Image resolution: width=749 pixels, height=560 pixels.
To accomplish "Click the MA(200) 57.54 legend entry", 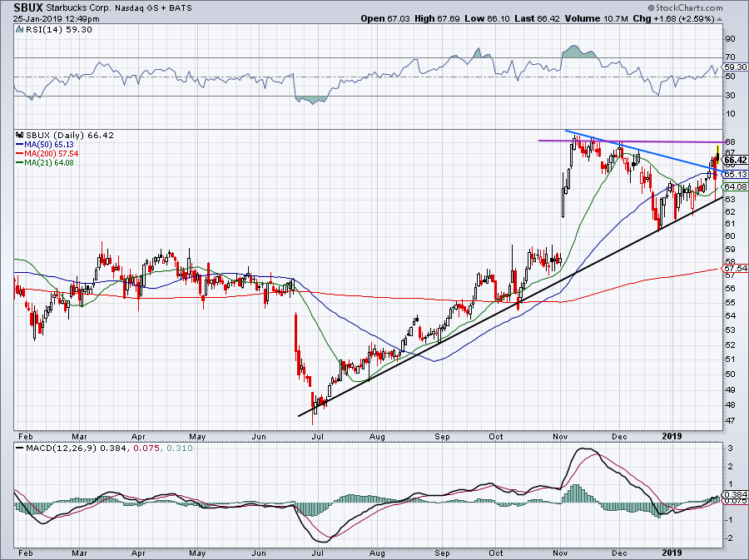I will pos(47,154).
